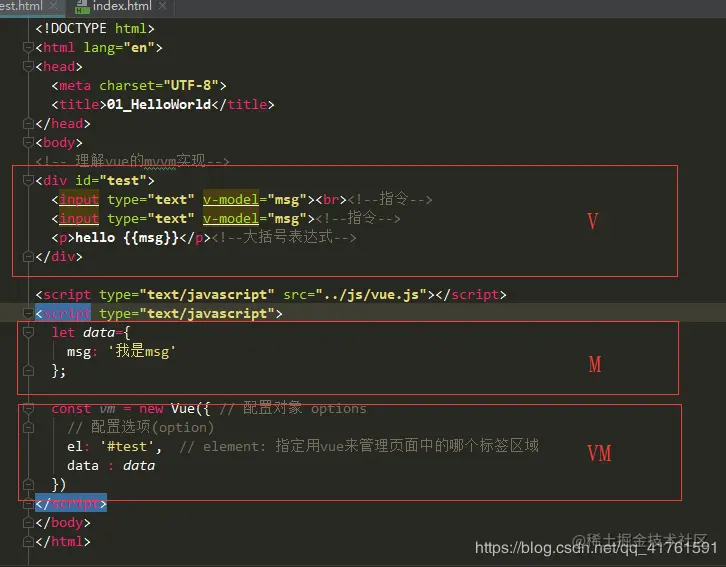726x567 pixels.
Task: Click the <meta charset line's 'meta' tag name
Action: coord(75,86)
